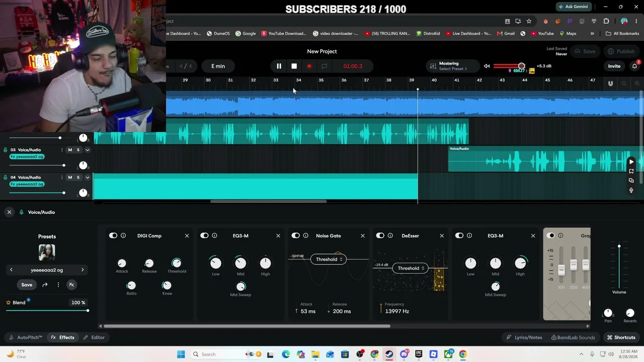Open track 03 three-dot options menu

[x=62, y=150]
